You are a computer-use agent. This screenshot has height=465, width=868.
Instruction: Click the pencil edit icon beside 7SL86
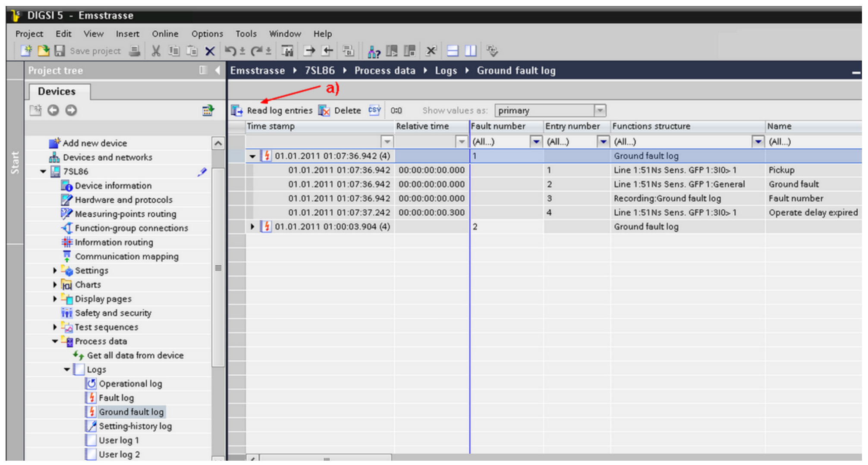coord(202,172)
